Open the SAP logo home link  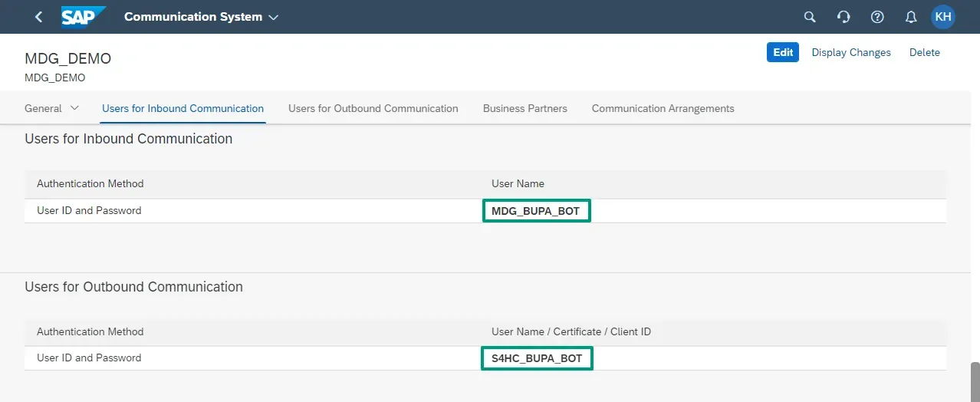tap(84, 16)
